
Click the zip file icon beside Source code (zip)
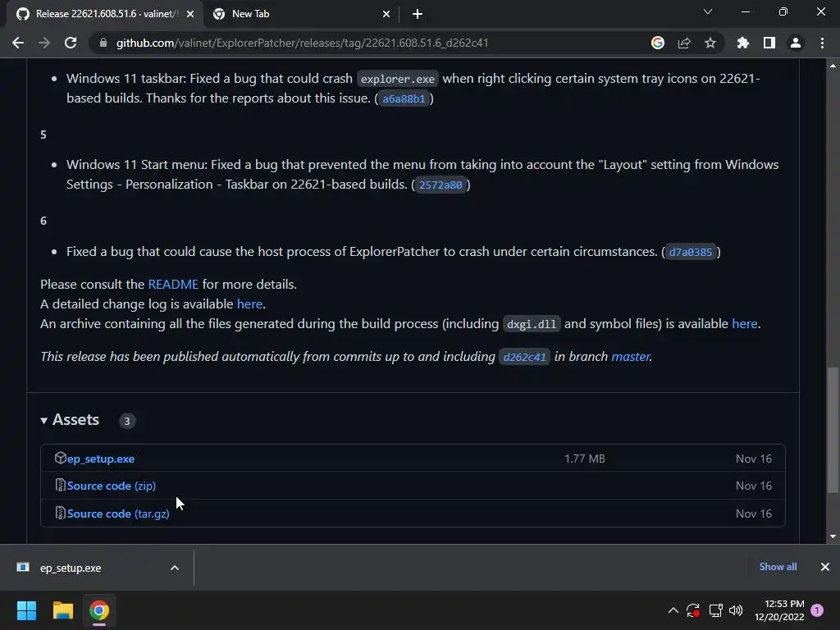click(60, 486)
